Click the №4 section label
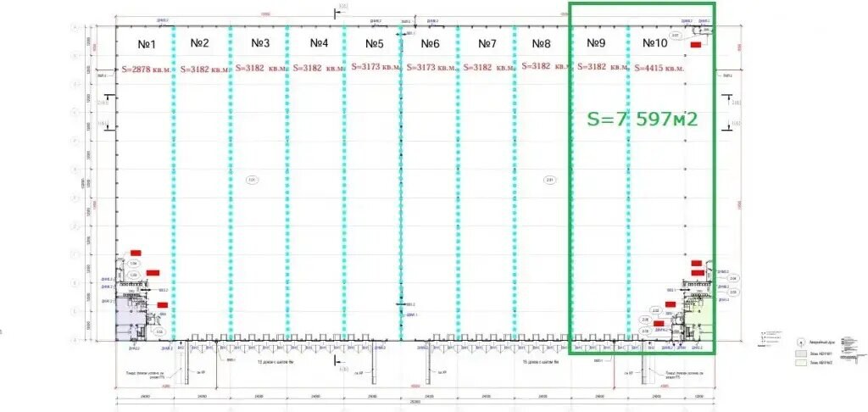This screenshot has width=868, height=412. pyautogui.click(x=319, y=42)
